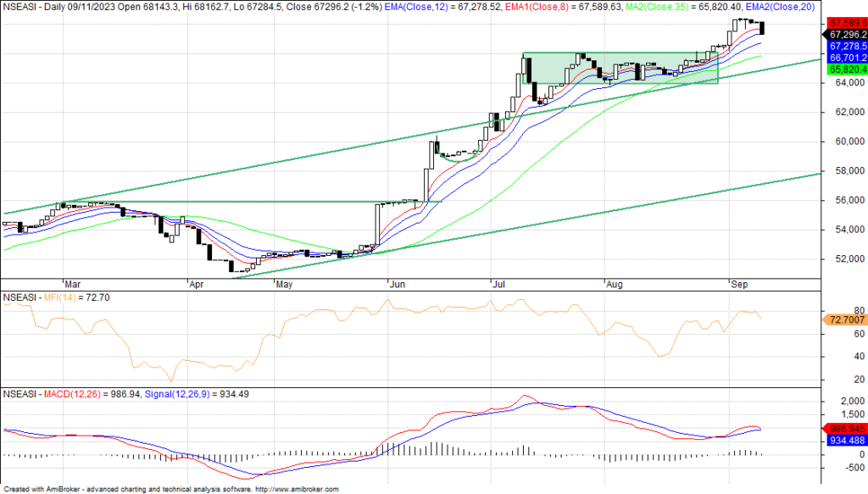Select the black 67,296.2 close price tag

(x=843, y=34)
